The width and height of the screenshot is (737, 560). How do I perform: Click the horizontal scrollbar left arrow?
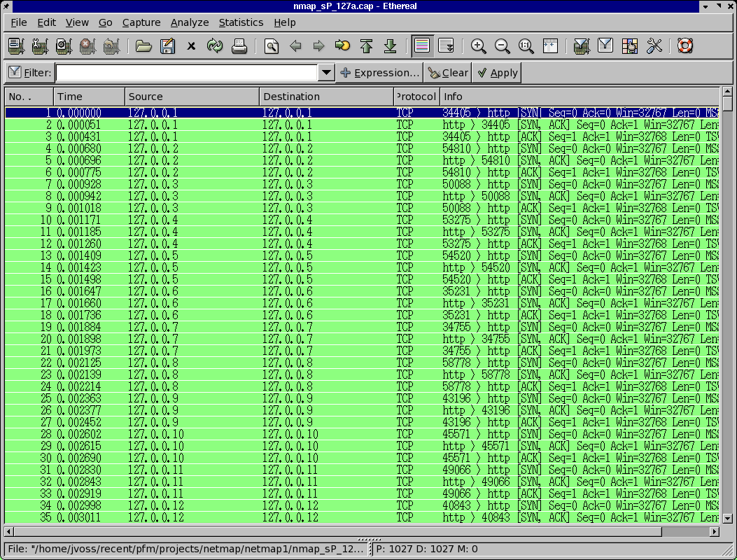tap(8, 532)
